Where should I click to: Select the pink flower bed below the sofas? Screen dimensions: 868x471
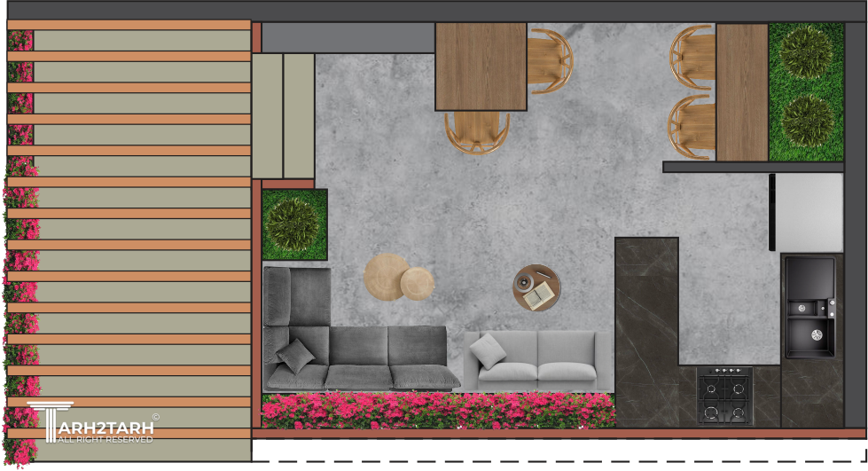[437, 411]
